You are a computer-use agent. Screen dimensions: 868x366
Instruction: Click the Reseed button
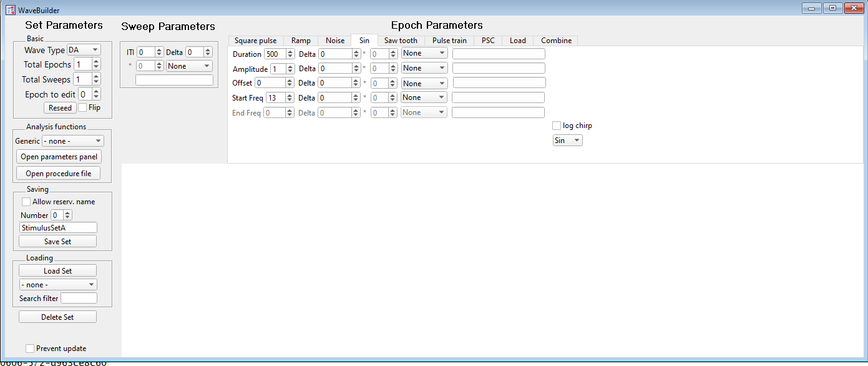(60, 107)
